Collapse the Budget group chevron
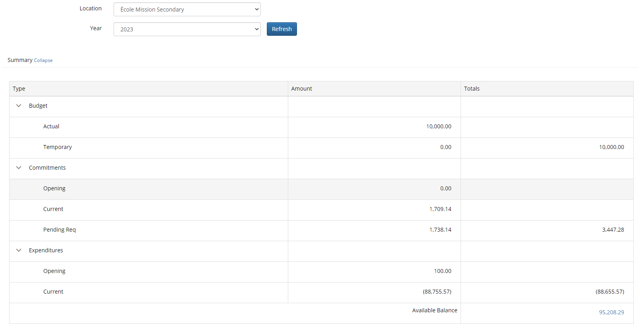 click(19, 106)
